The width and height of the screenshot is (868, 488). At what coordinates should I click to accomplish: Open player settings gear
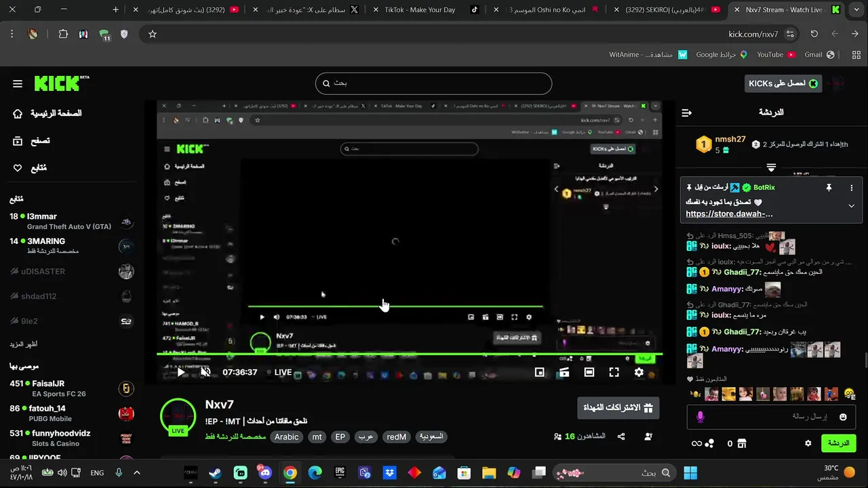point(639,372)
